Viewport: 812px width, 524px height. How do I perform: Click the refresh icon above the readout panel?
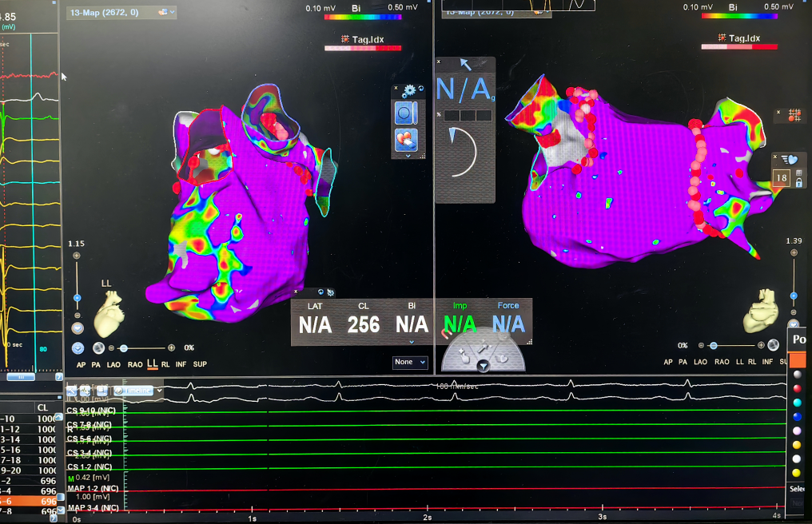tap(321, 292)
